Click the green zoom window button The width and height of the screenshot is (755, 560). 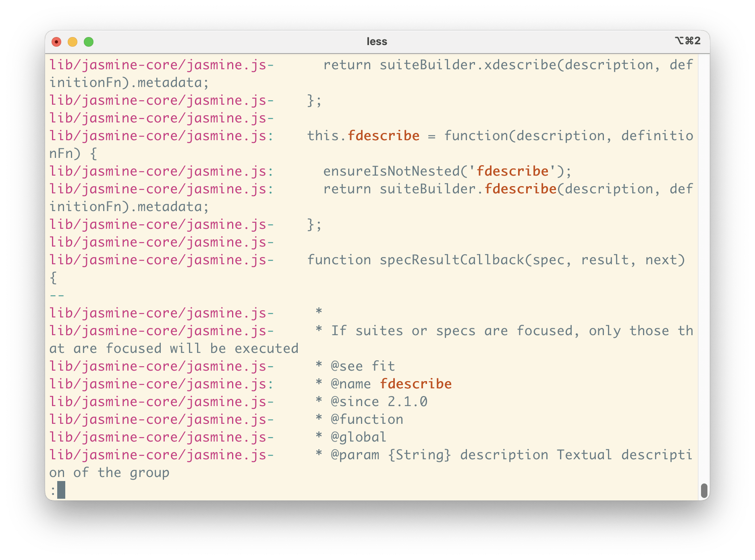[x=89, y=42]
